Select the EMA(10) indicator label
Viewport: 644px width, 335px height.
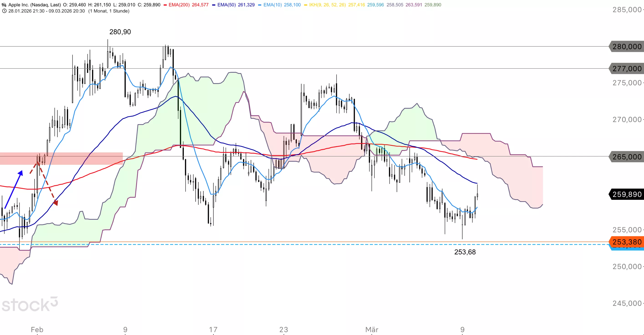pos(273,5)
